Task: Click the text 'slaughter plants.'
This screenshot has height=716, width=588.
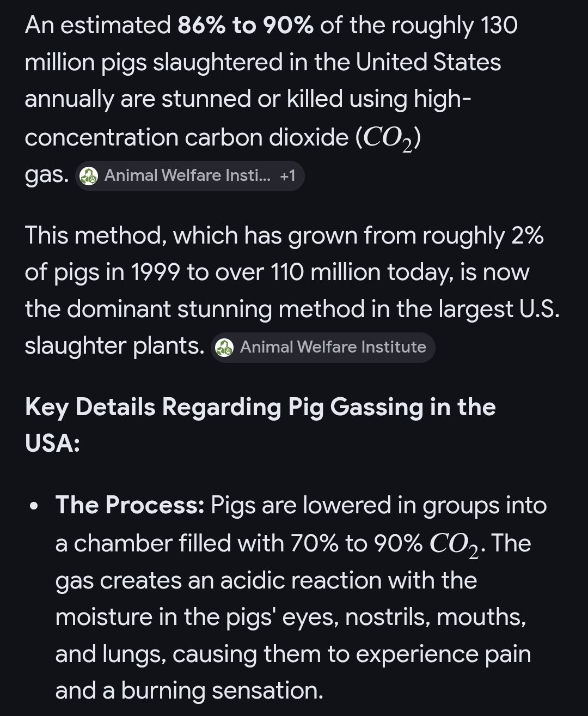Action: [114, 345]
